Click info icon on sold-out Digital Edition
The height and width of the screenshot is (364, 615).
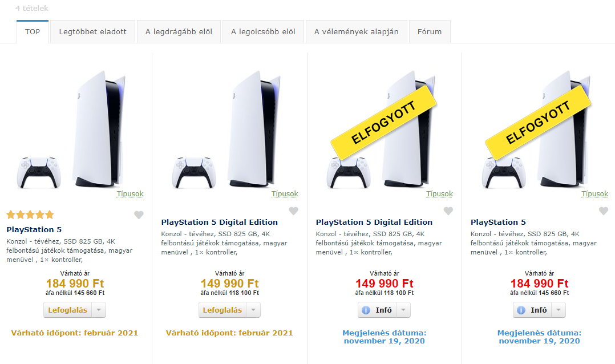pyautogui.click(x=366, y=310)
